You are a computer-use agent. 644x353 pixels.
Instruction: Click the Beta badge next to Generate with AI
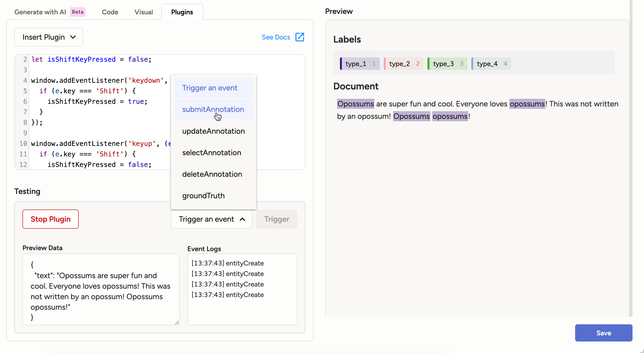tap(77, 12)
